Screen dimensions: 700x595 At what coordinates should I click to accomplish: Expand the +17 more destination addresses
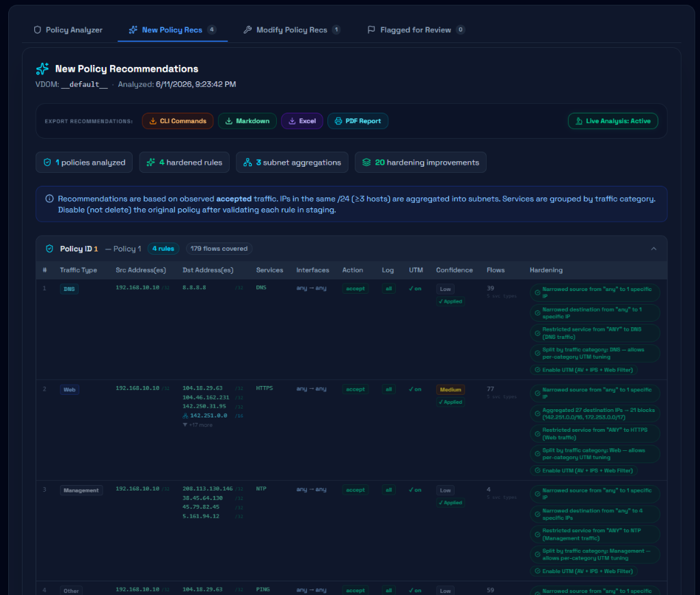pyautogui.click(x=198, y=425)
